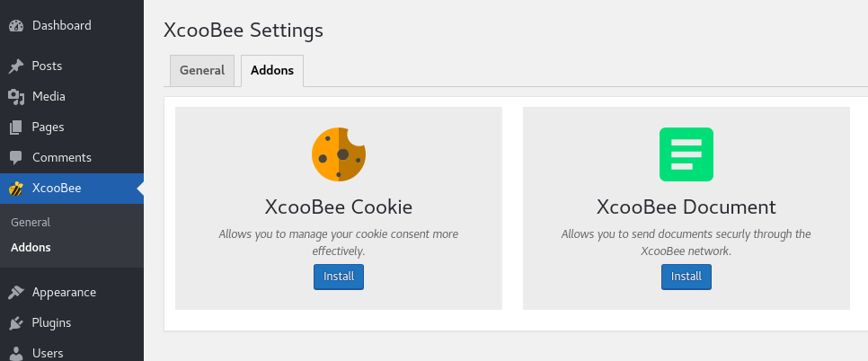The width and height of the screenshot is (868, 361).
Task: Switch to the General settings tab
Action: point(202,71)
